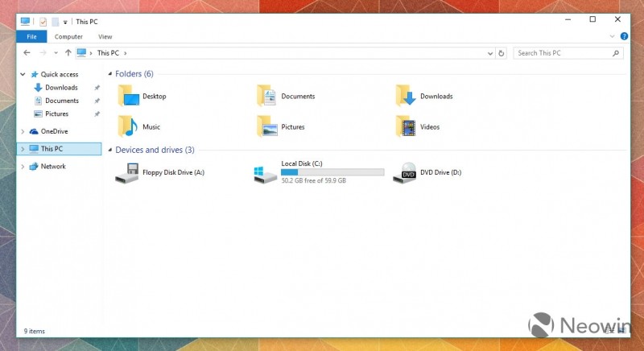This screenshot has height=351, width=644.
Task: Open the File ribbon tab
Action: click(x=31, y=36)
